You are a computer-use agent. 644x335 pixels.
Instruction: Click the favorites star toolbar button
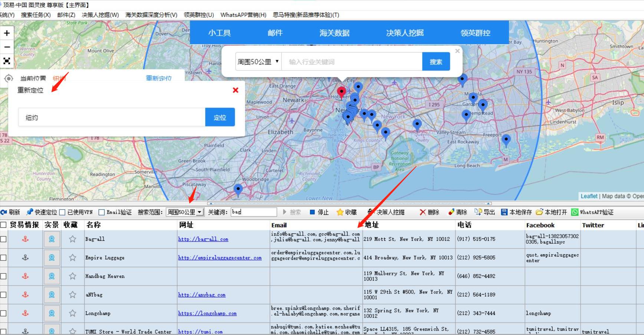pos(346,212)
